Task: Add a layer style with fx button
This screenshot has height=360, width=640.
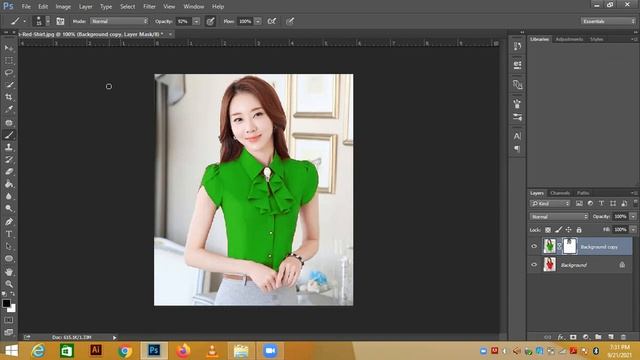Action: tap(561, 337)
